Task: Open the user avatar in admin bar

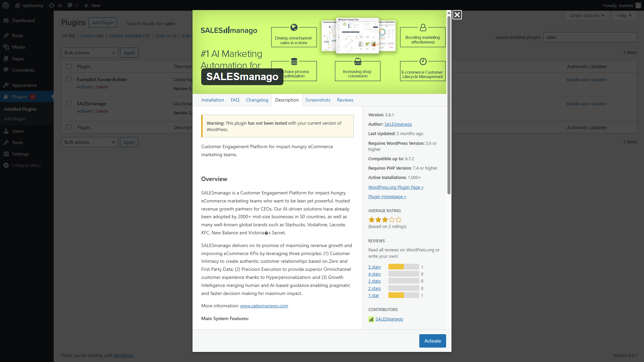Action: (x=638, y=5)
